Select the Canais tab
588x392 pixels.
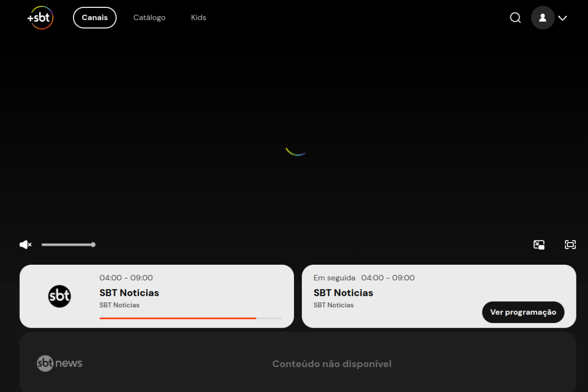[x=95, y=17]
